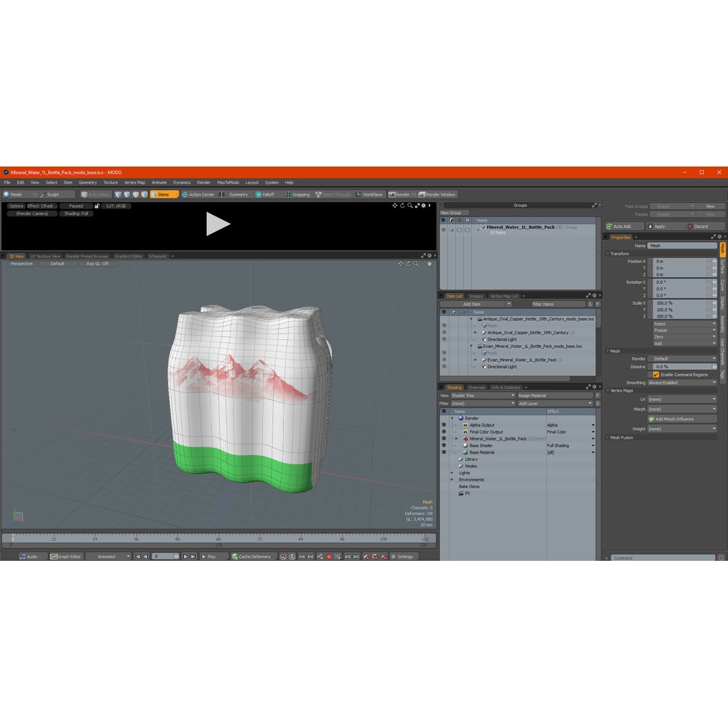Viewport: 728px width, 728px height.
Task: Toggle visibility of Final Color Output layer
Action: tap(444, 432)
